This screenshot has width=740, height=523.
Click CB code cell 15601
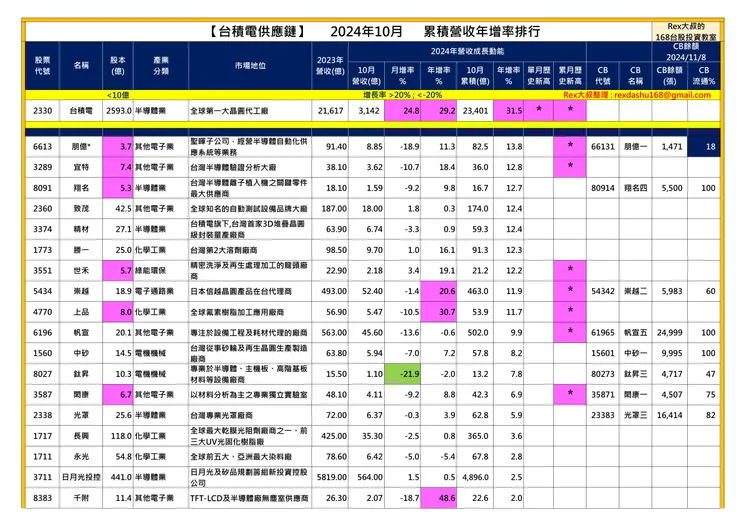[x=603, y=353]
